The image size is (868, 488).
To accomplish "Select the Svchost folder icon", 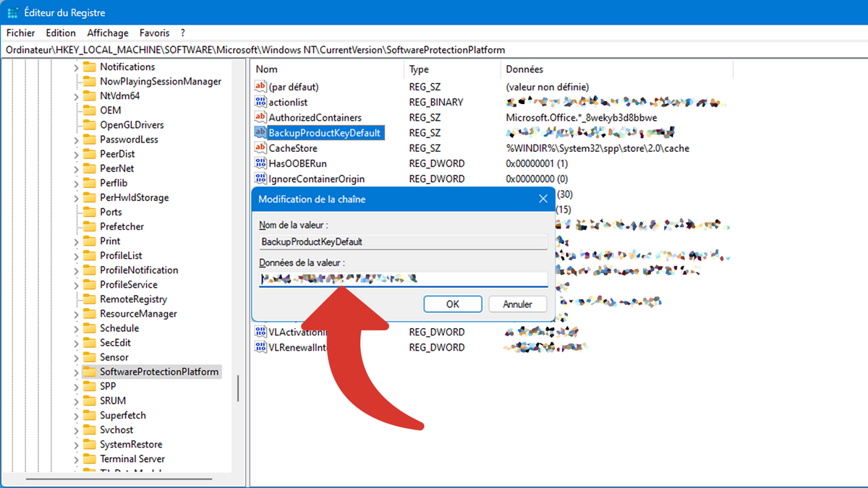I will [x=89, y=429].
